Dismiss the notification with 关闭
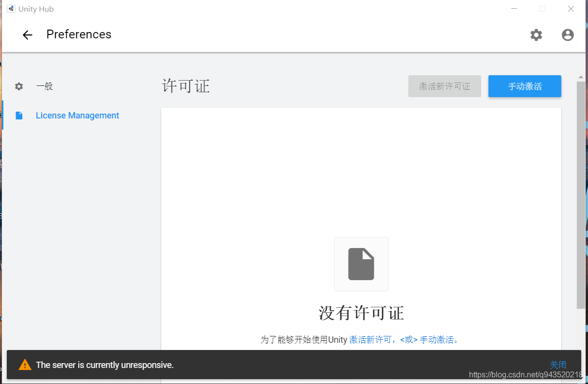Viewport: 588px width, 384px height. 558,365
